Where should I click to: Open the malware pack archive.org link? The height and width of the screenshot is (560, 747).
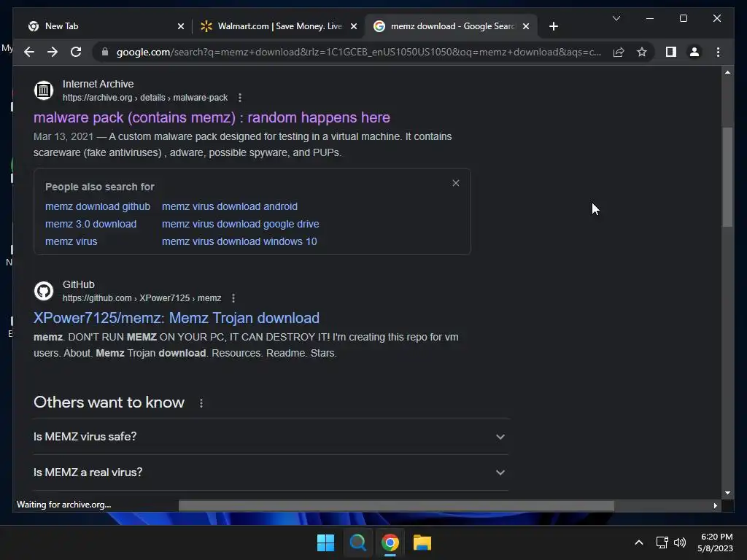point(212,117)
